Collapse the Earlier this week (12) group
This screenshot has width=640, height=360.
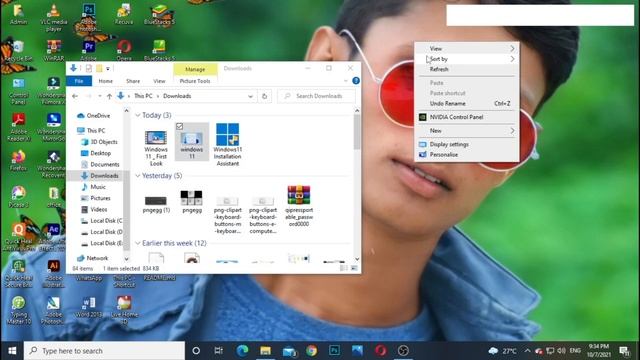138,243
